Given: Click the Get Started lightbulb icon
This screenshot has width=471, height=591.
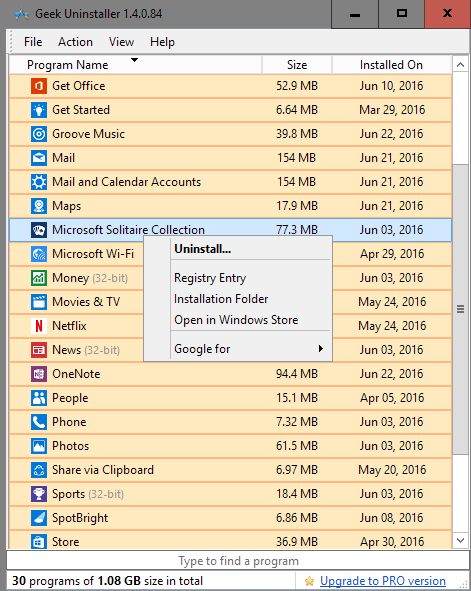Looking at the screenshot, I should click(x=39, y=110).
